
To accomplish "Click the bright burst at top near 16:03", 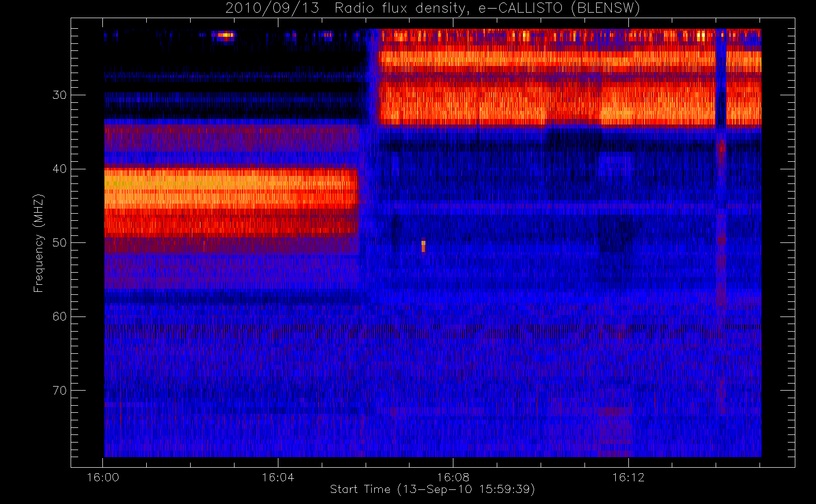I will 223,35.
